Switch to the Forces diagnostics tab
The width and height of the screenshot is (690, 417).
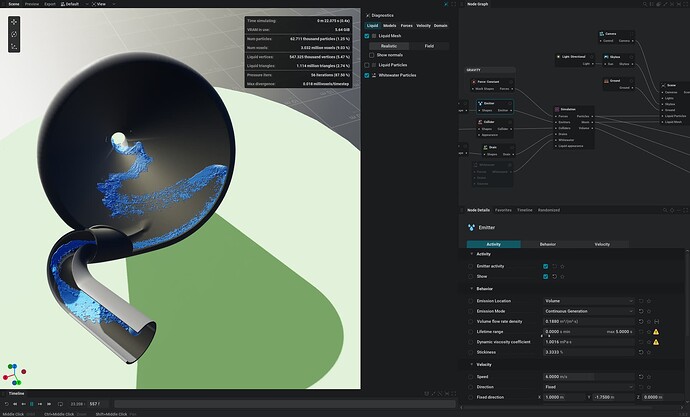(406, 25)
